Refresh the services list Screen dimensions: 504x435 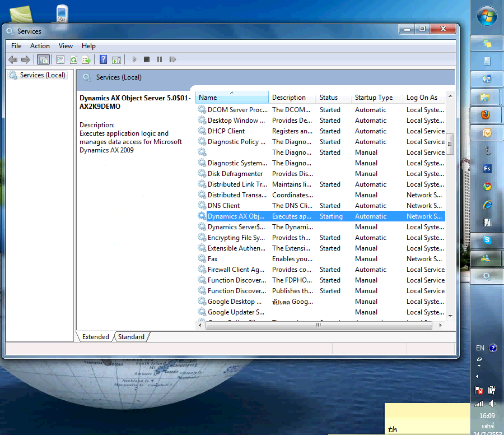coord(73,59)
